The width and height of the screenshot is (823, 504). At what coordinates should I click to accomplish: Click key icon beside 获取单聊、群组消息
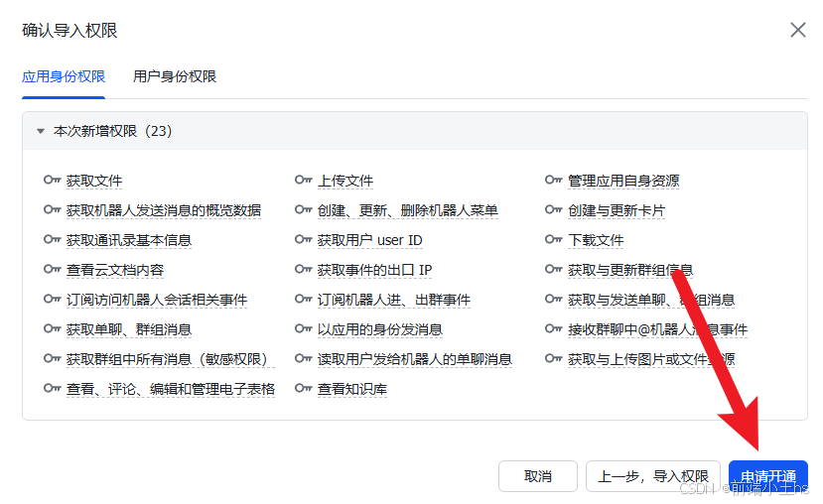(x=52, y=328)
